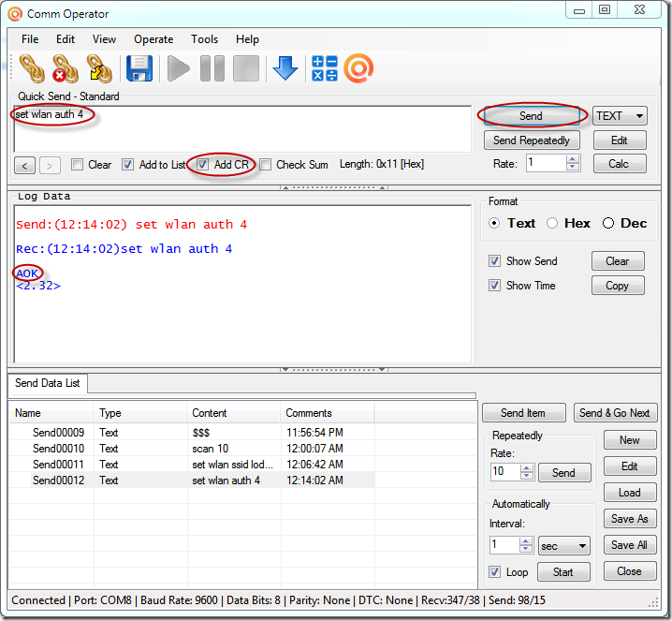Click the Copy log button

pyautogui.click(x=618, y=286)
